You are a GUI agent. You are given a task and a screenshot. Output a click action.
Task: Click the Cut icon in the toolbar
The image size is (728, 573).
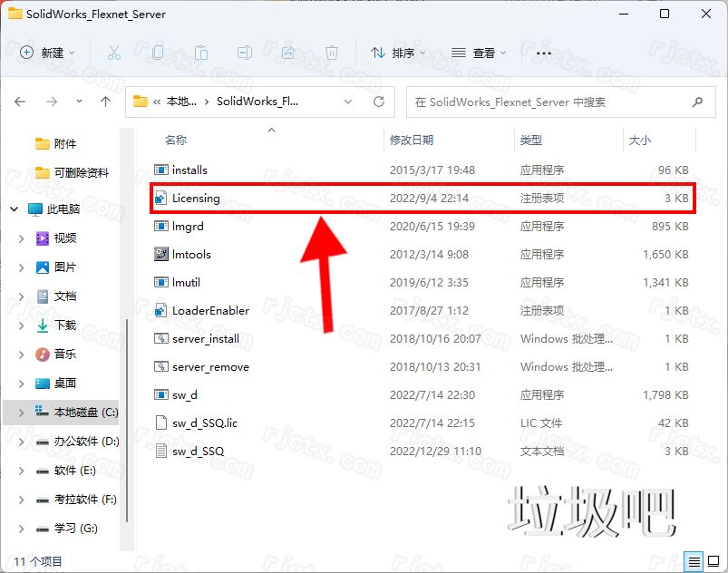(114, 53)
